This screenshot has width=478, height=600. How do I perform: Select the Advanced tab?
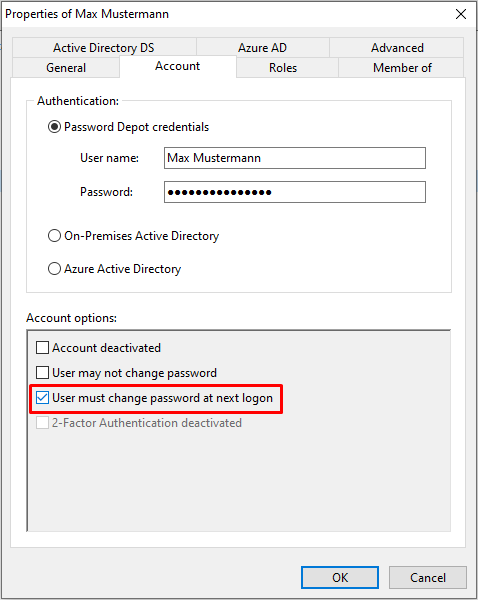(397, 48)
